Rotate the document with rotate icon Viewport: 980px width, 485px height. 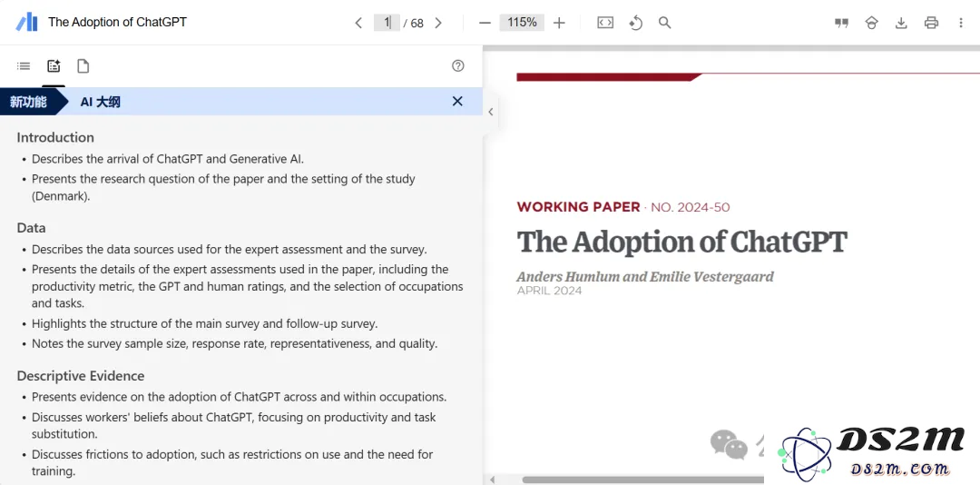635,23
